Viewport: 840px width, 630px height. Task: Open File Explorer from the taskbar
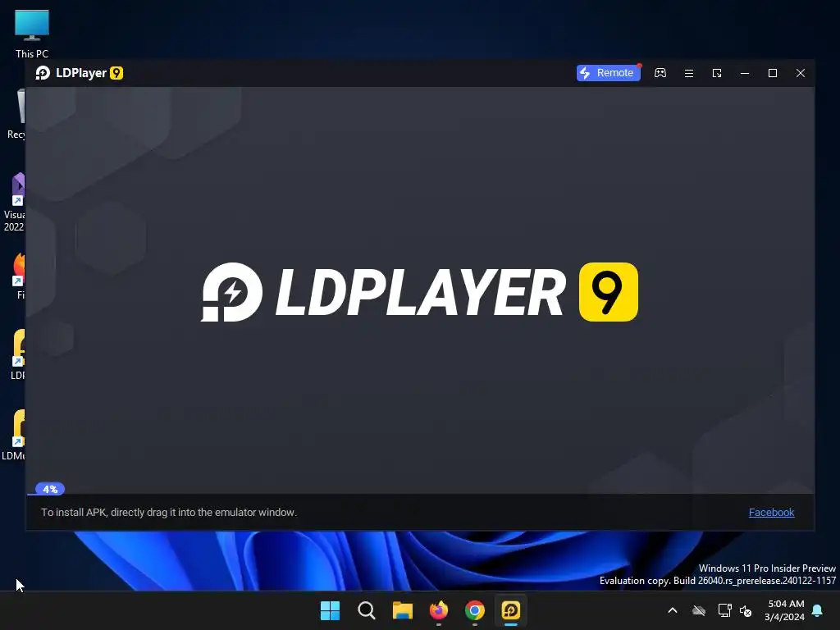[402, 610]
